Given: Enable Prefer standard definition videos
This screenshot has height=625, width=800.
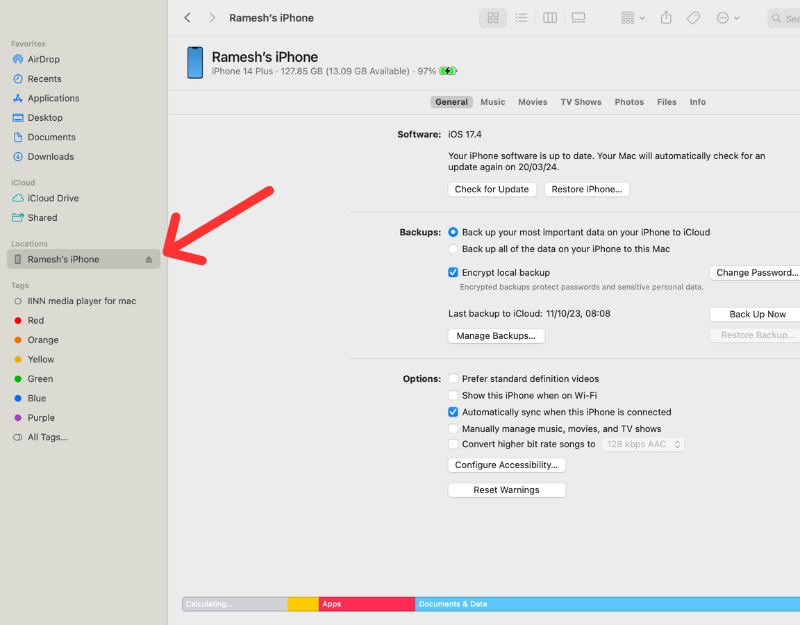Looking at the screenshot, I should tap(453, 379).
